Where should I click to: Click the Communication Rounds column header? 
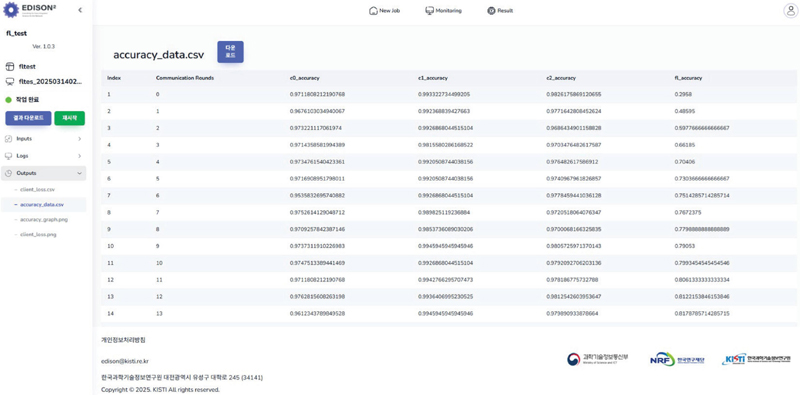(185, 78)
